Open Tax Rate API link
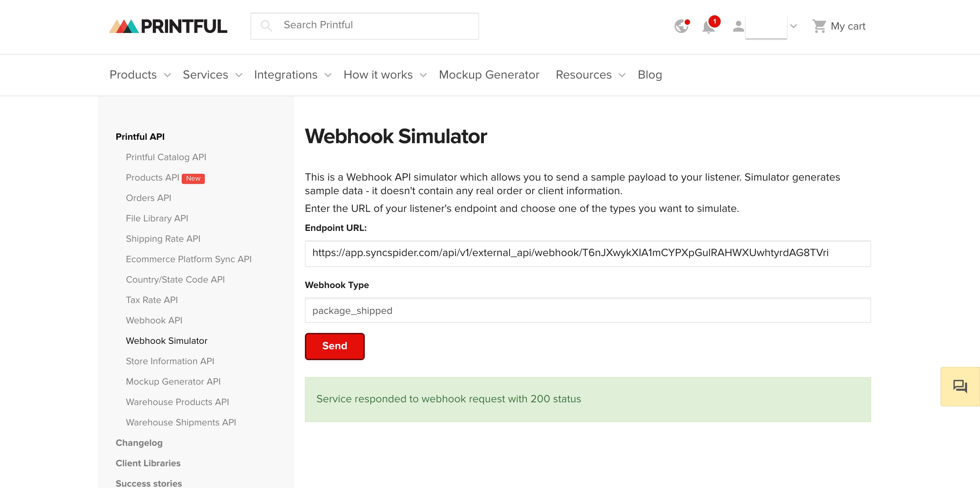This screenshot has width=980, height=488. [x=151, y=300]
